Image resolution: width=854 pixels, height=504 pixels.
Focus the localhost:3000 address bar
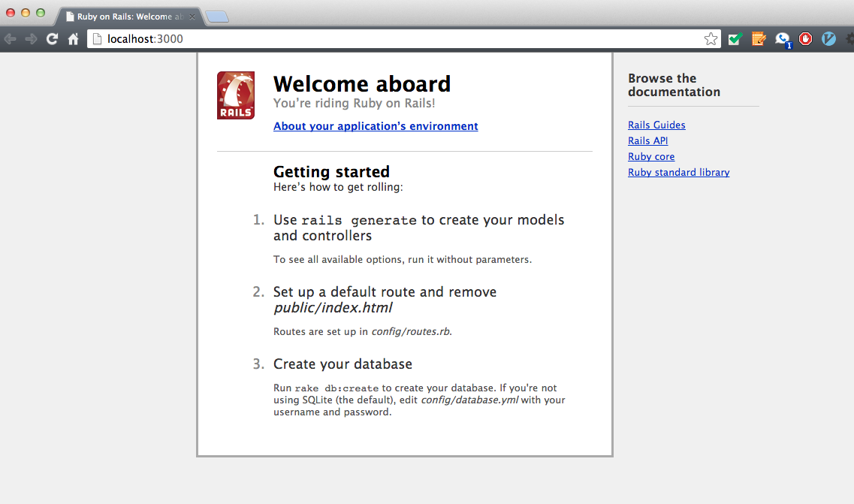click(x=403, y=39)
